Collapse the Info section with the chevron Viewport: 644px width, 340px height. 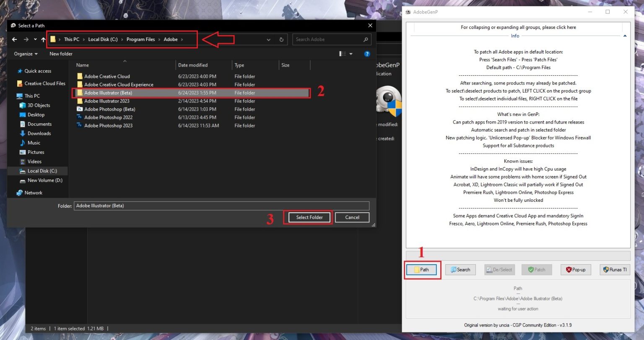coord(624,36)
